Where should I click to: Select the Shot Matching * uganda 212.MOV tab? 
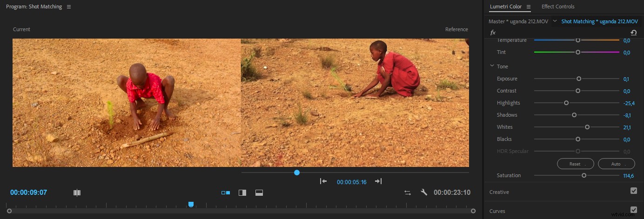[599, 21]
